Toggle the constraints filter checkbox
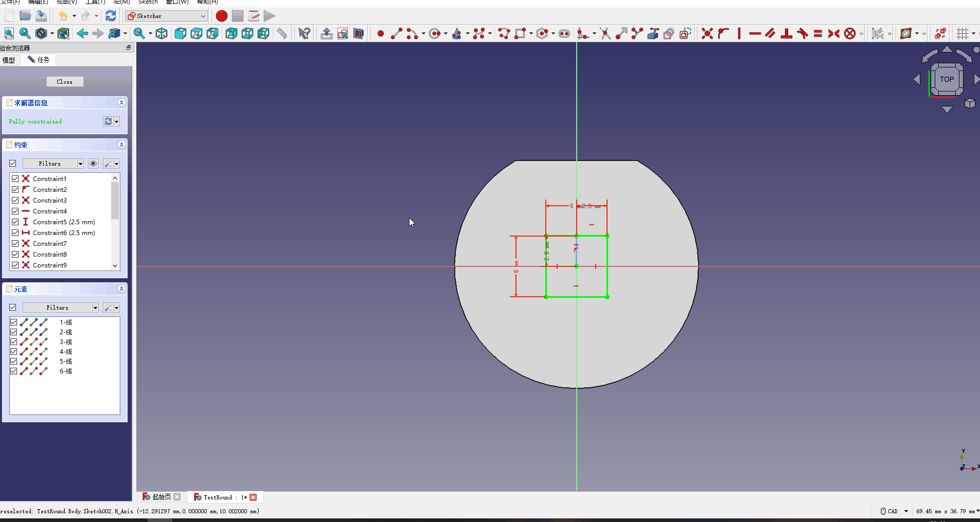This screenshot has width=980, height=522. tap(13, 164)
